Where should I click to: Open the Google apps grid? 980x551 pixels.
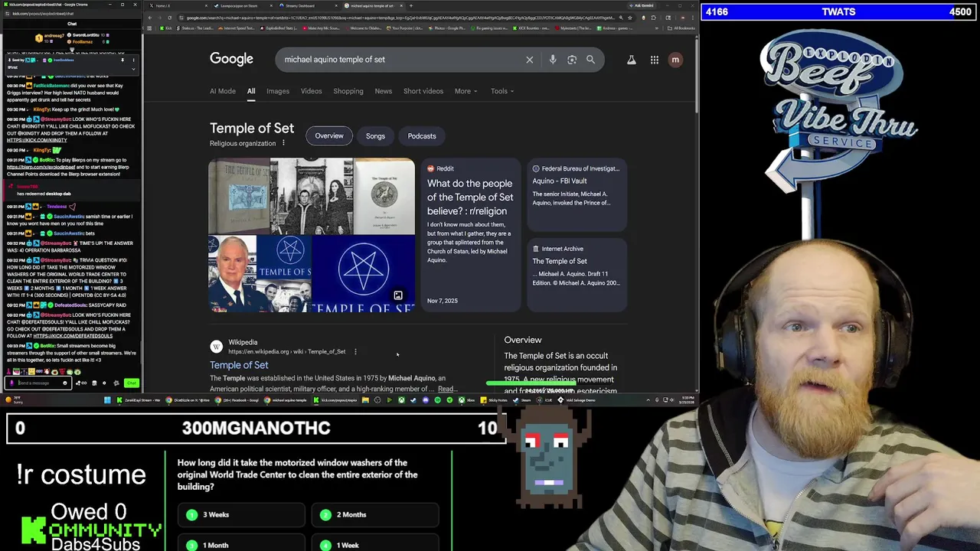coord(655,60)
